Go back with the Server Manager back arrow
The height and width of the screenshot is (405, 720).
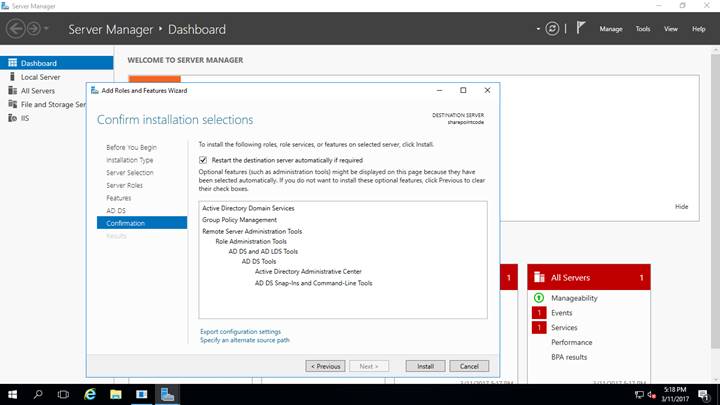point(15,29)
